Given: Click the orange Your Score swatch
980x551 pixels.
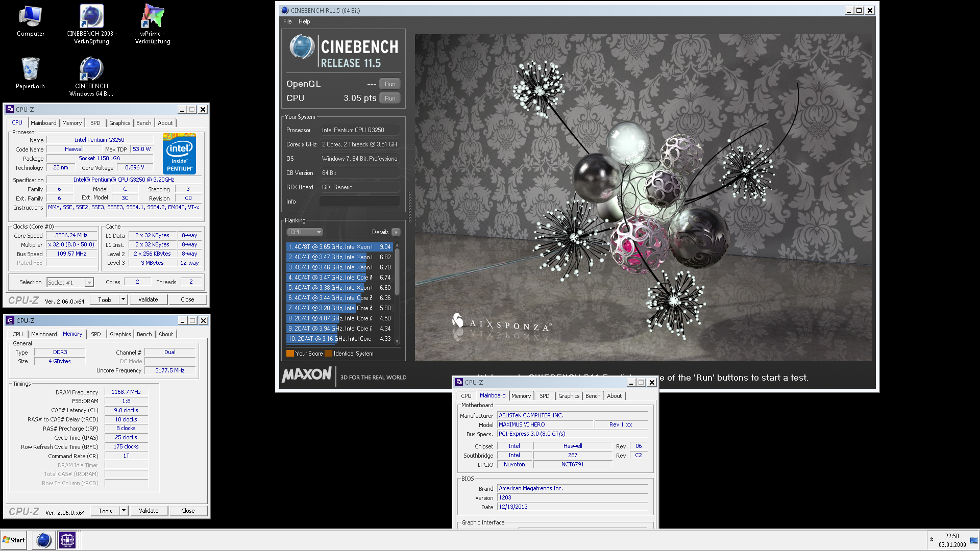Looking at the screenshot, I should 290,354.
